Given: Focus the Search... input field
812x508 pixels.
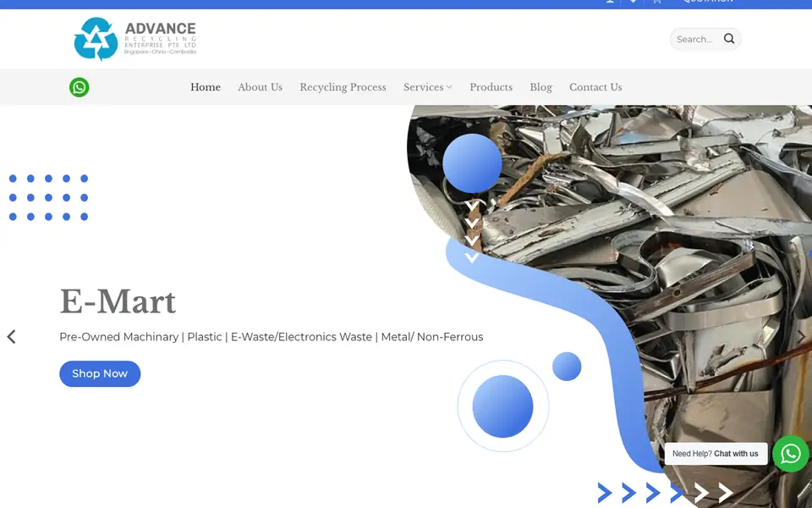Looking at the screenshot, I should click(x=695, y=40).
